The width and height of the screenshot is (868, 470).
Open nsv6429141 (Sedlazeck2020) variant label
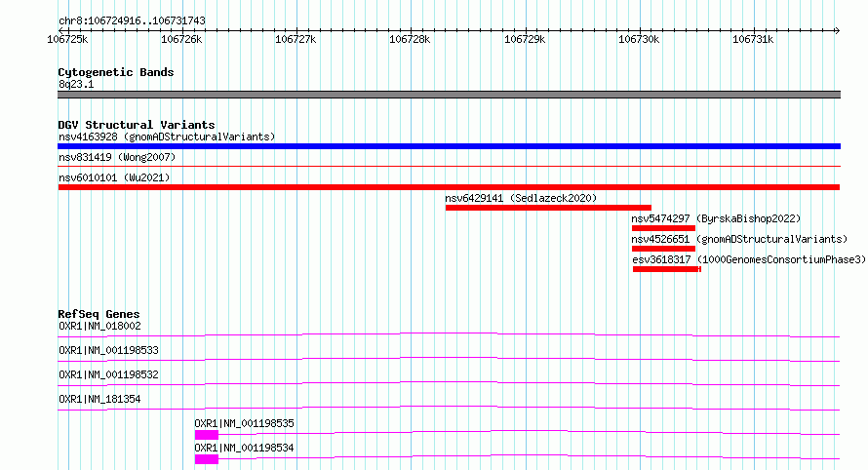pos(521,198)
